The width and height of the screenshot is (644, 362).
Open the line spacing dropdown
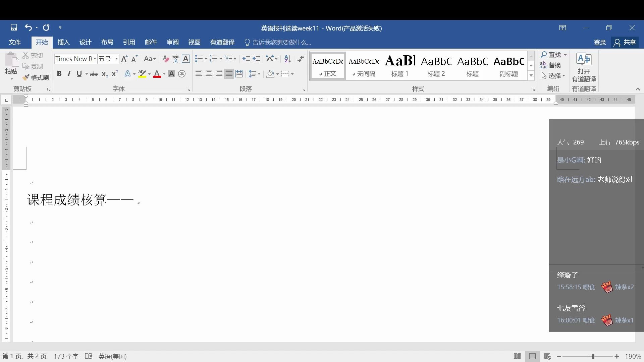point(255,74)
